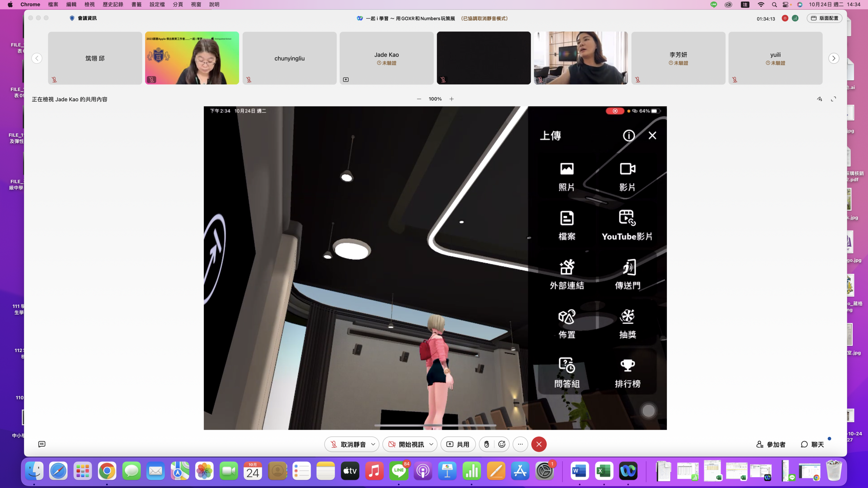Click the closed captions icon
This screenshot has width=868, height=488.
pos(42,444)
